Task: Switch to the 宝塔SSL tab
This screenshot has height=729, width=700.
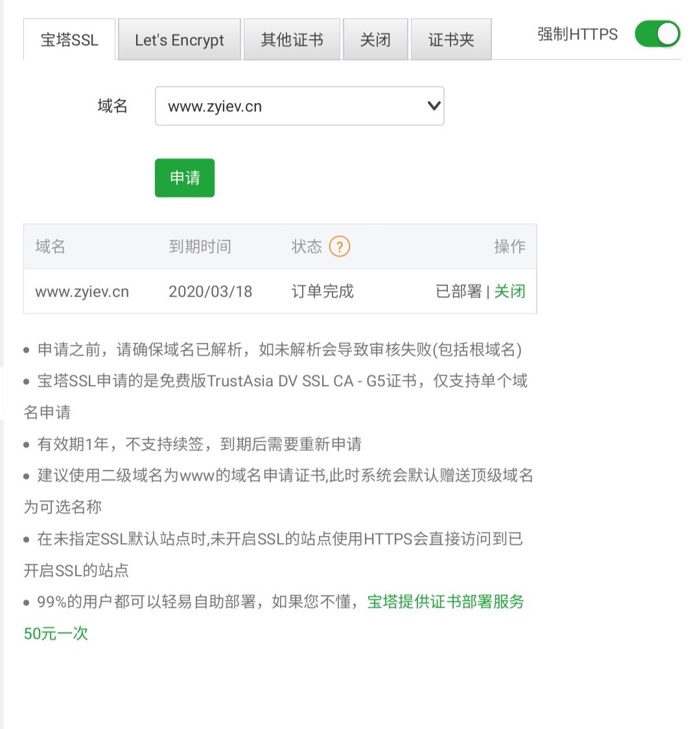Action: point(69,40)
